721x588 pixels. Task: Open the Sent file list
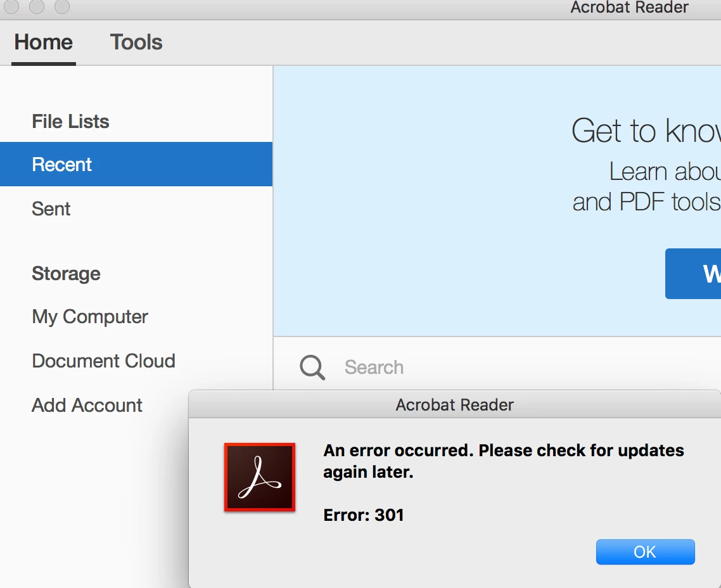(x=51, y=208)
